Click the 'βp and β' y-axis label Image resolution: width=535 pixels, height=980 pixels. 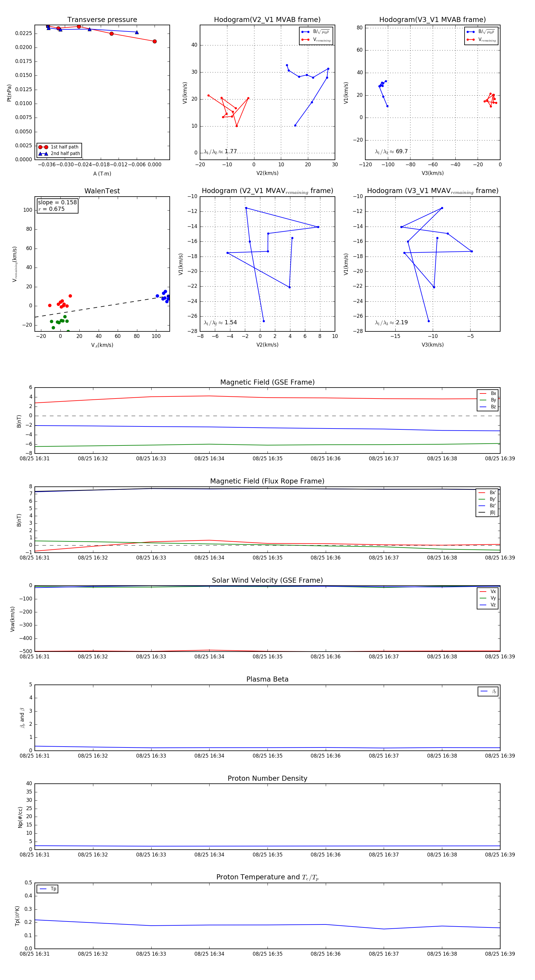tap(22, 717)
